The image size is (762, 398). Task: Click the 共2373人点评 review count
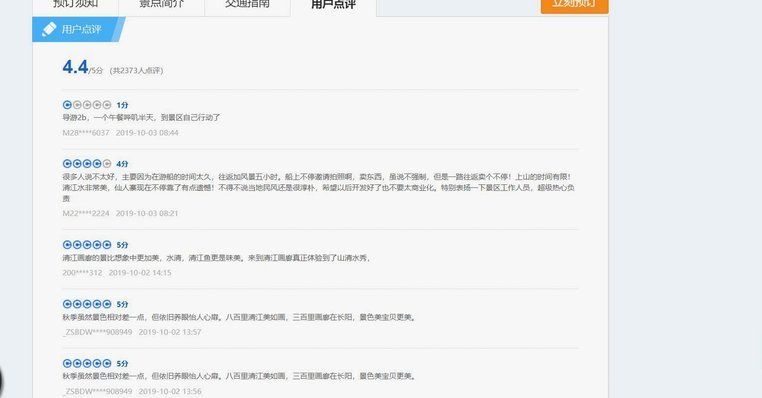click(x=137, y=70)
